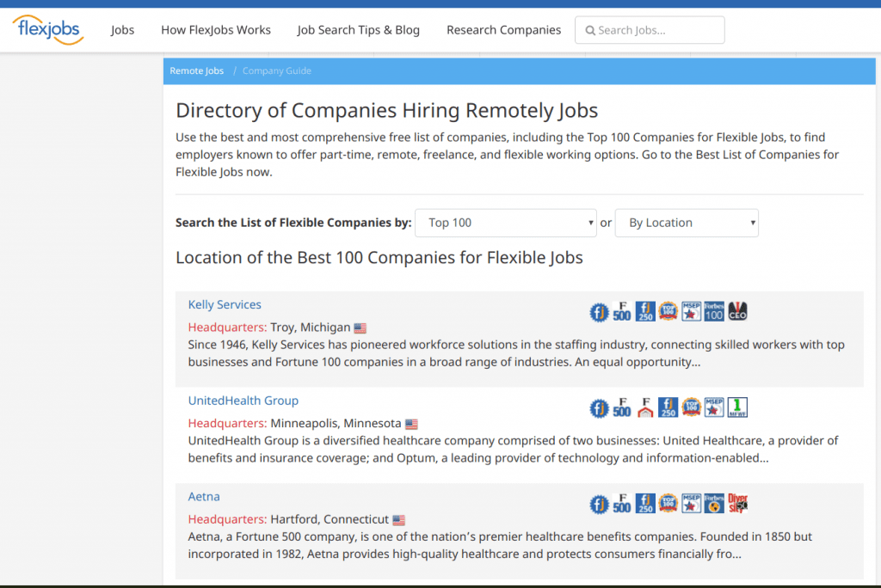Open the Research Companies menu
881x588 pixels.
point(503,30)
